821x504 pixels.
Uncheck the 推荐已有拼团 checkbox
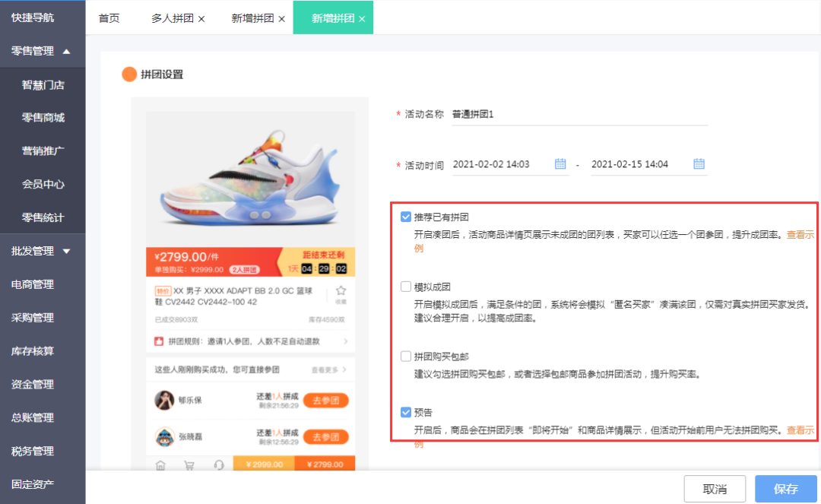pyautogui.click(x=405, y=217)
